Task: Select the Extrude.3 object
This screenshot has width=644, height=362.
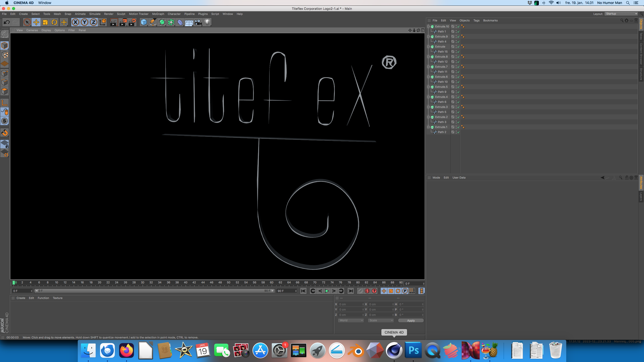Action: 441,107
